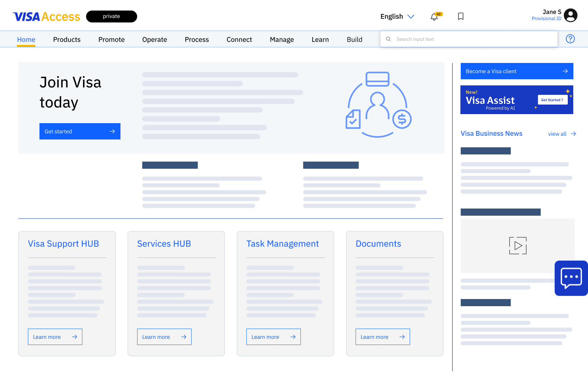Screen dimensions: 588x380
Task: Open the chat bubble widget
Action: [571, 278]
